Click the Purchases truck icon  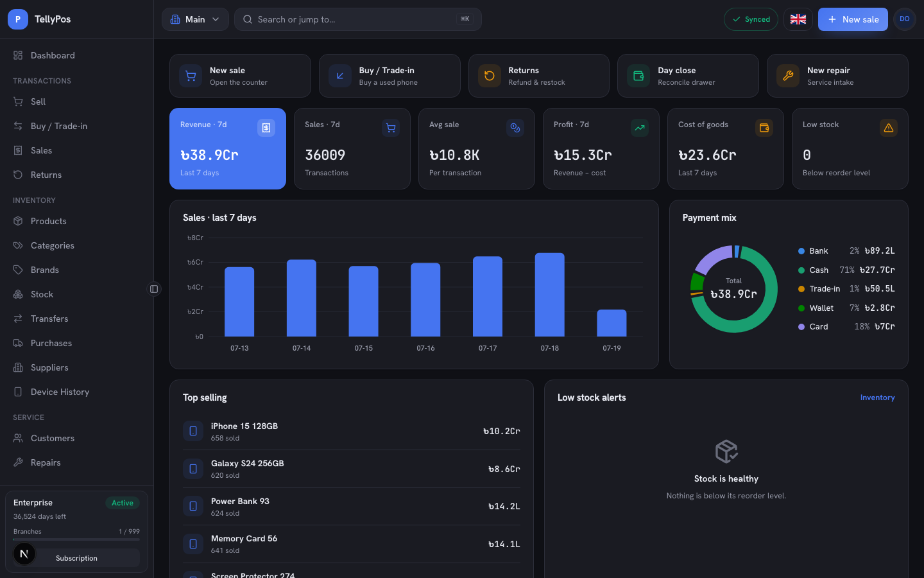coord(18,343)
